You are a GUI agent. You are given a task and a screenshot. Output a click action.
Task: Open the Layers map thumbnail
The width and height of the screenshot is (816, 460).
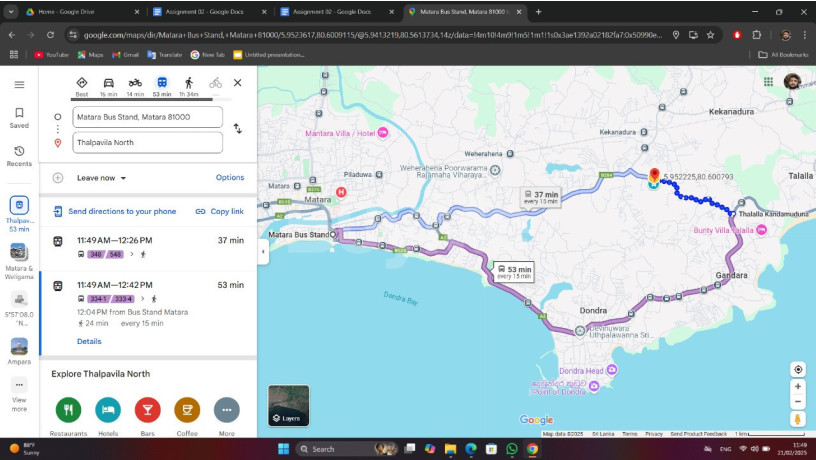[288, 405]
